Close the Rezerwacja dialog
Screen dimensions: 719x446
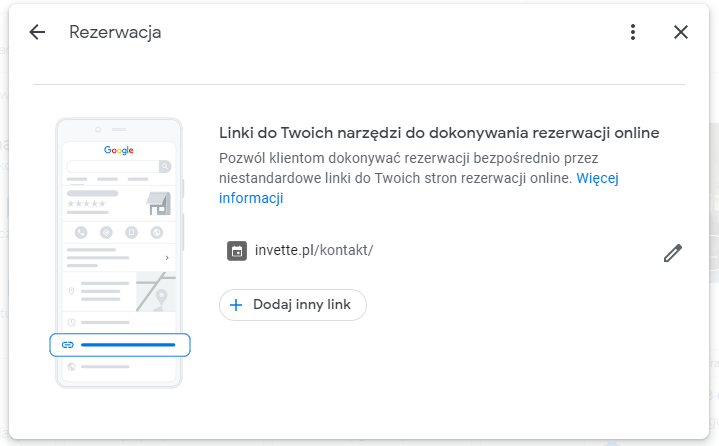pyautogui.click(x=681, y=32)
